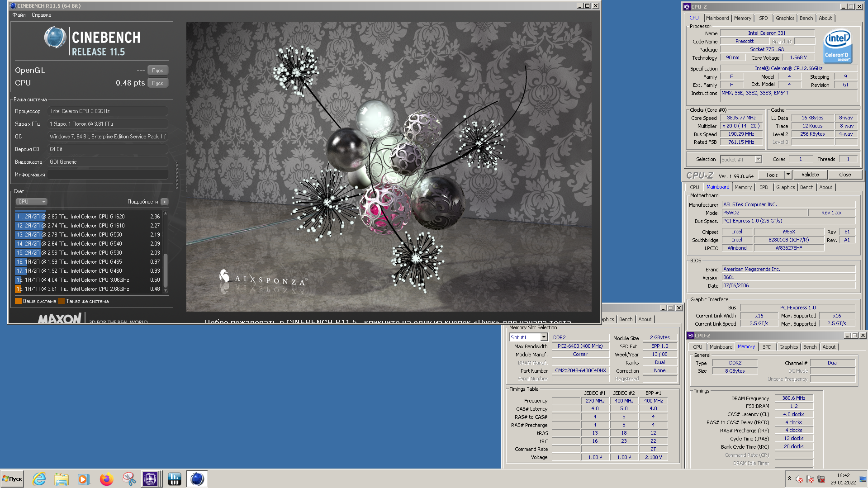Screen dimensions: 868x488
Task: Click the Cinebench sphere logo in the header
Action: point(55,38)
